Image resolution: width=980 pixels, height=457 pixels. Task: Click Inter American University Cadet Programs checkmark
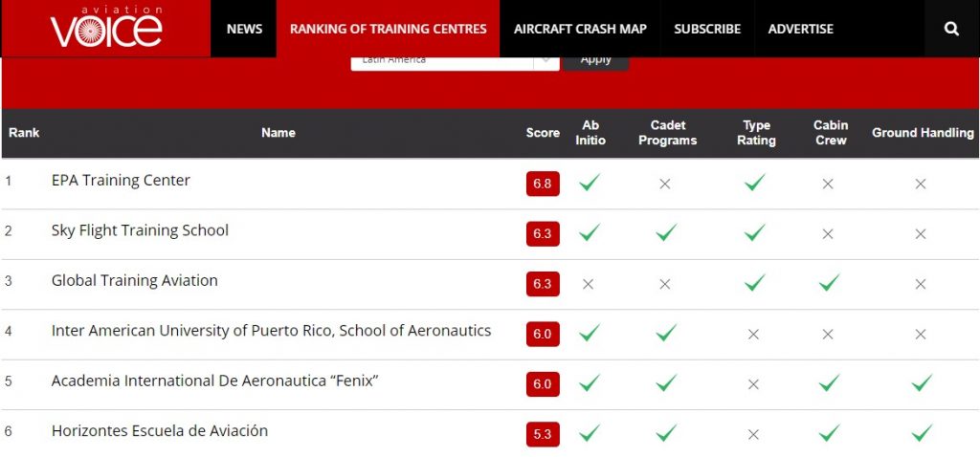666,332
